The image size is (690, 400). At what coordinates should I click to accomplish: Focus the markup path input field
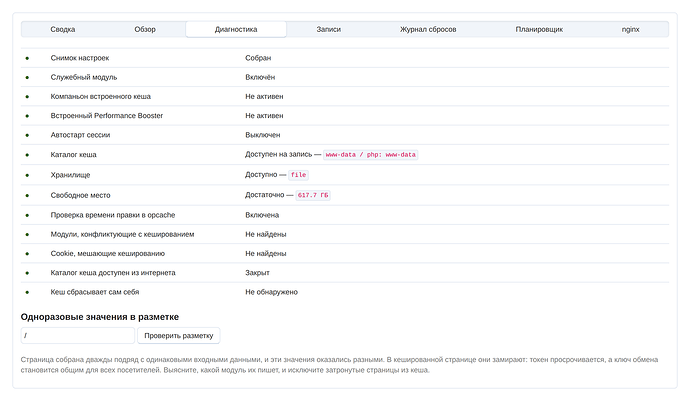(77, 336)
